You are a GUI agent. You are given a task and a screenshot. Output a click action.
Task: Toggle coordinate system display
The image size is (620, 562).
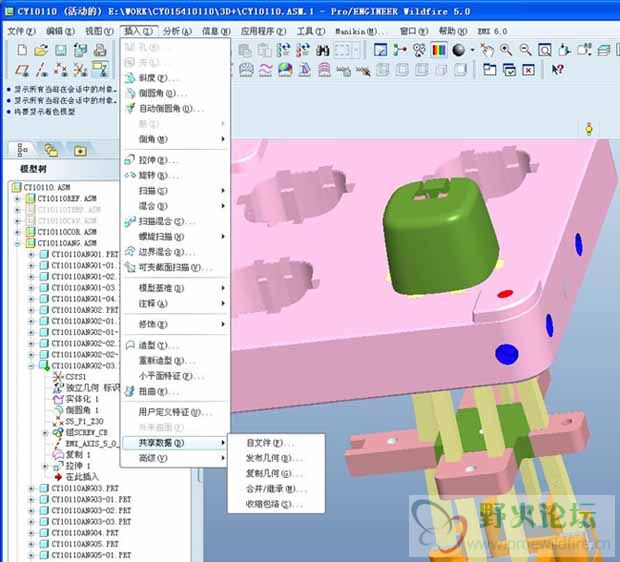point(80,70)
